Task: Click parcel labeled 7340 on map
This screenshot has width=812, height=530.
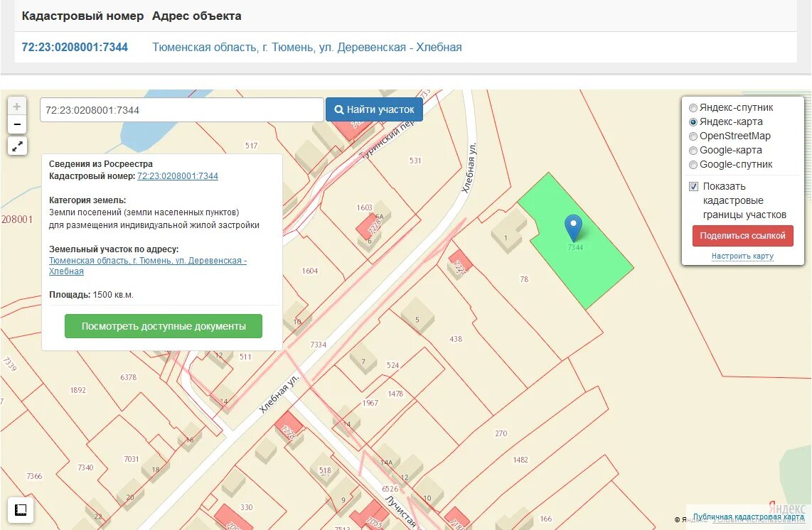Action: (85, 467)
